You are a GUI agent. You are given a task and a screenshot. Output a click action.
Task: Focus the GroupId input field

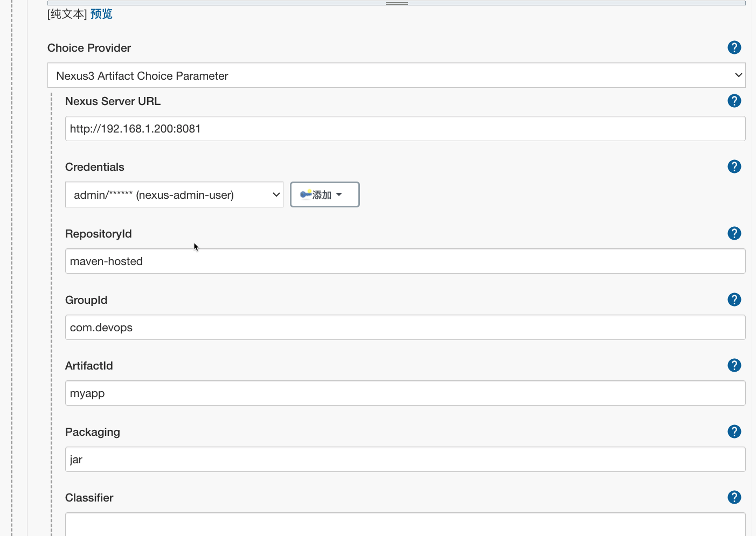point(405,328)
